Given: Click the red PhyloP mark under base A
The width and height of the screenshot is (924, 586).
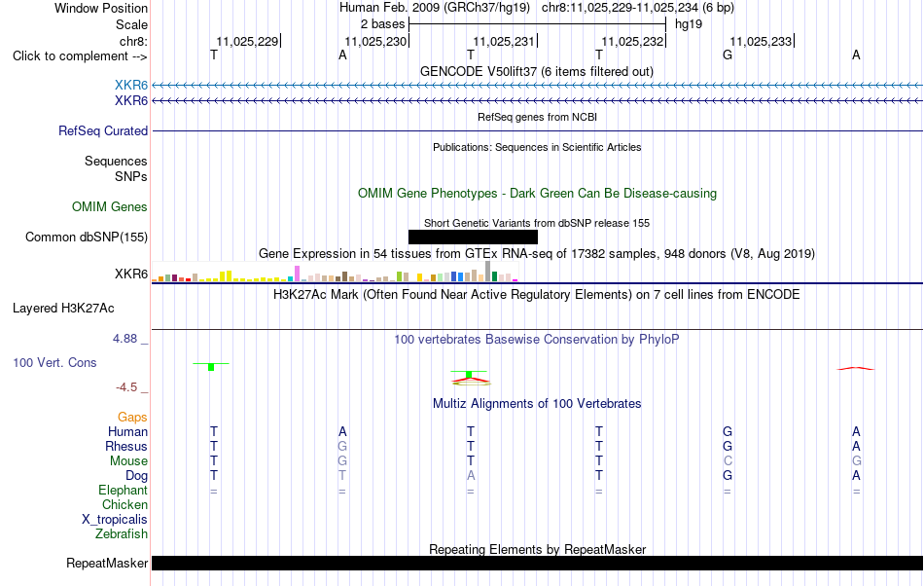Looking at the screenshot, I should pos(856,369).
